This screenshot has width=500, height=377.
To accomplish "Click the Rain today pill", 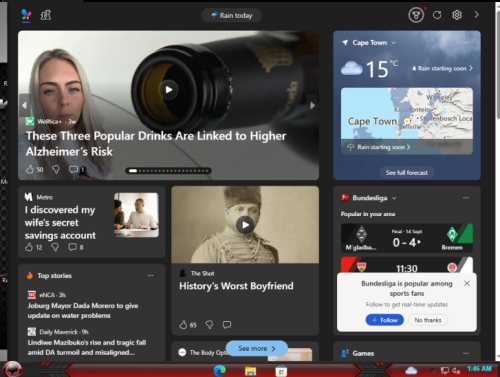I will (231, 15).
